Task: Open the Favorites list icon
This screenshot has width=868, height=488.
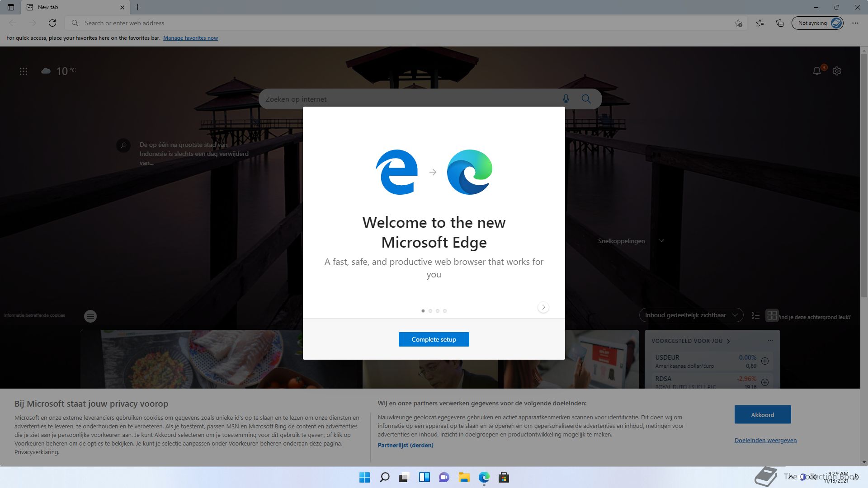Action: coord(760,23)
